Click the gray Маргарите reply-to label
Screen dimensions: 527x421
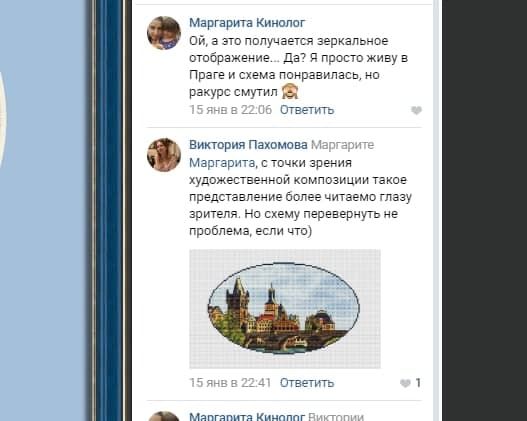342,145
